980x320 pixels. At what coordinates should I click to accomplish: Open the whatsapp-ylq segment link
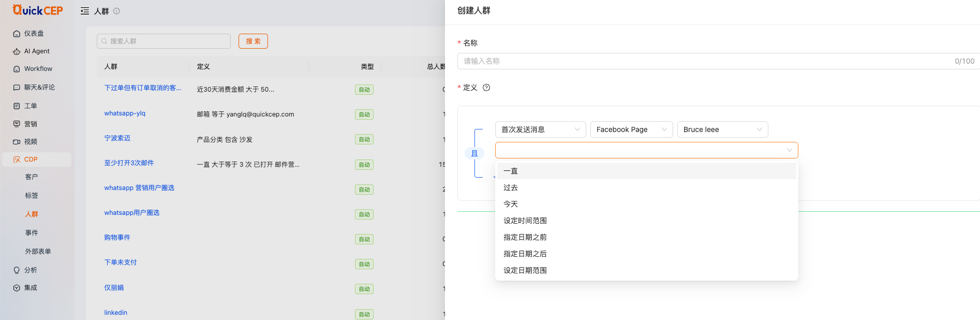[125, 113]
